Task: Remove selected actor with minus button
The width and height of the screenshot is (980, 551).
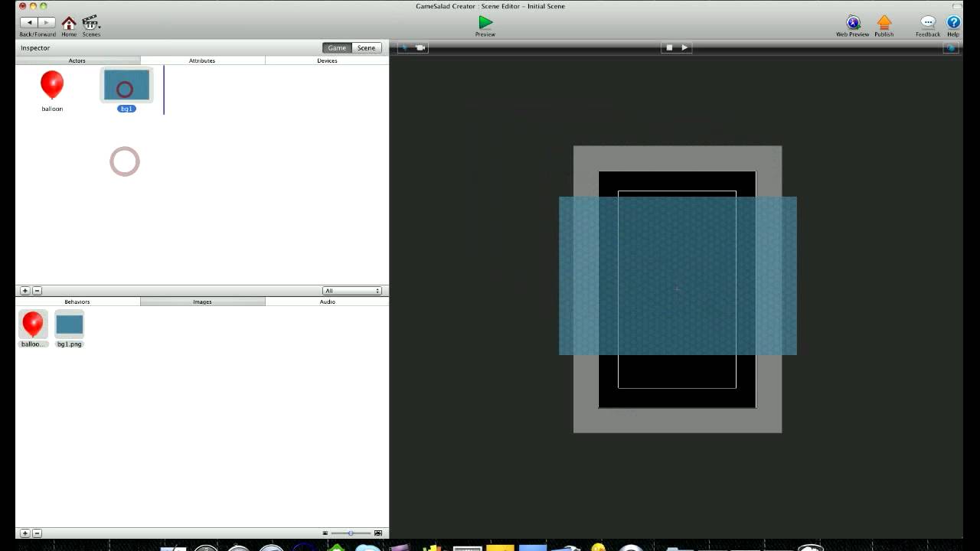Action: click(37, 291)
